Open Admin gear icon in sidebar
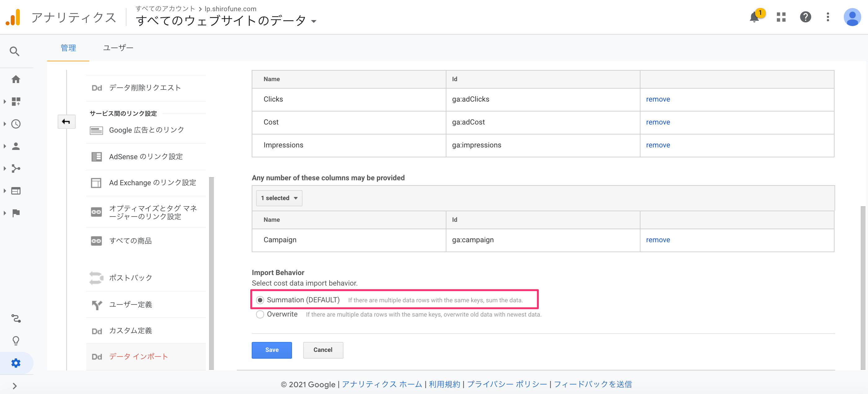The width and height of the screenshot is (868, 394). 16,363
